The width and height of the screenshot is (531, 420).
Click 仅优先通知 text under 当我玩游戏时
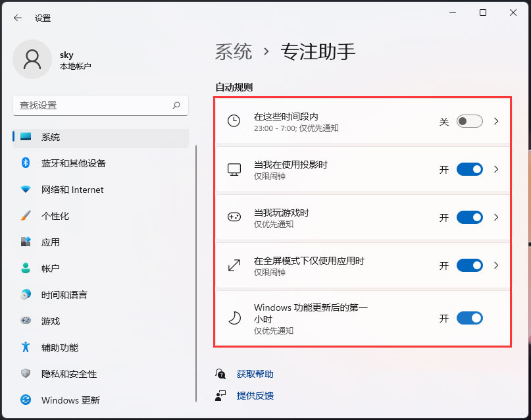point(274,224)
